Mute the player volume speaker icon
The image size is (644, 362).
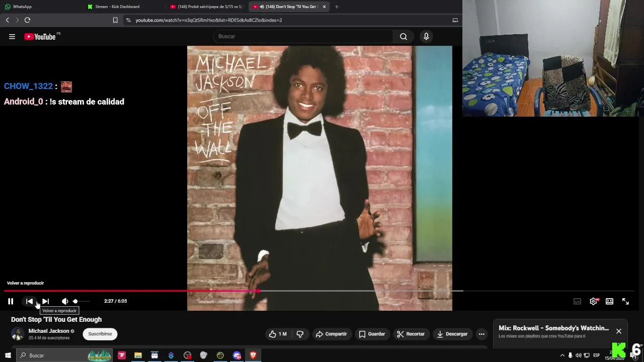click(x=65, y=301)
